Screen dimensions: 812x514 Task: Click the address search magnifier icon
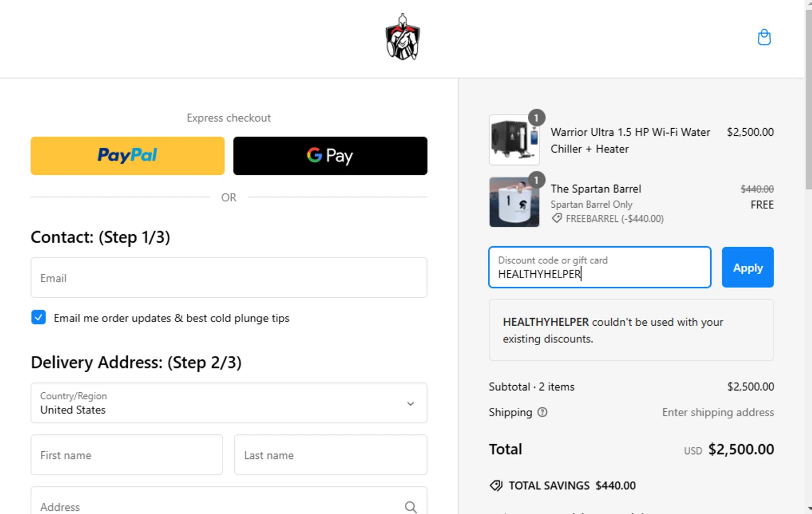tap(411, 507)
